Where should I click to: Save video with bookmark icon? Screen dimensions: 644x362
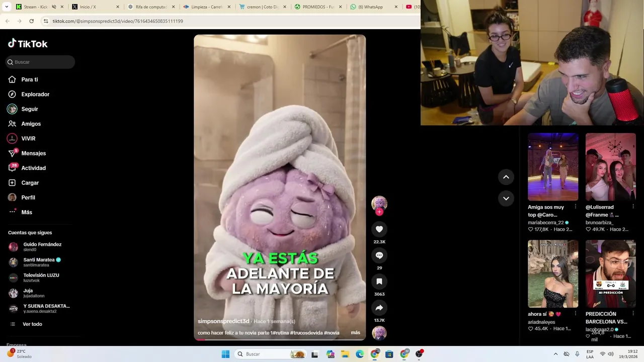point(379,282)
